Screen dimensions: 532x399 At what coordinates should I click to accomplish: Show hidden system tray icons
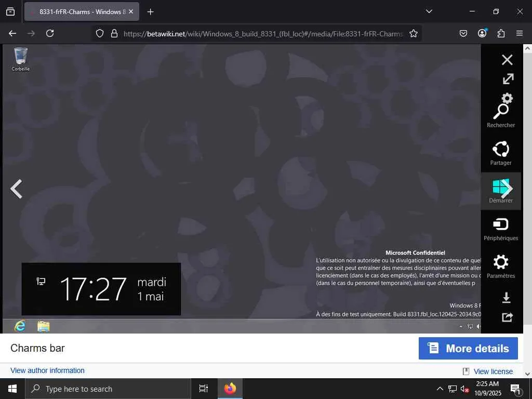440,389
